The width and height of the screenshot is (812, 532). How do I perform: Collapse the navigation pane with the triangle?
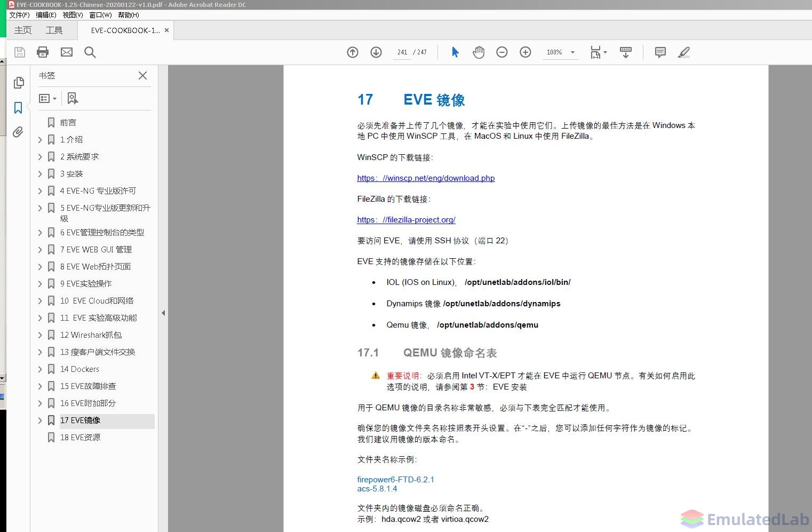pyautogui.click(x=163, y=313)
